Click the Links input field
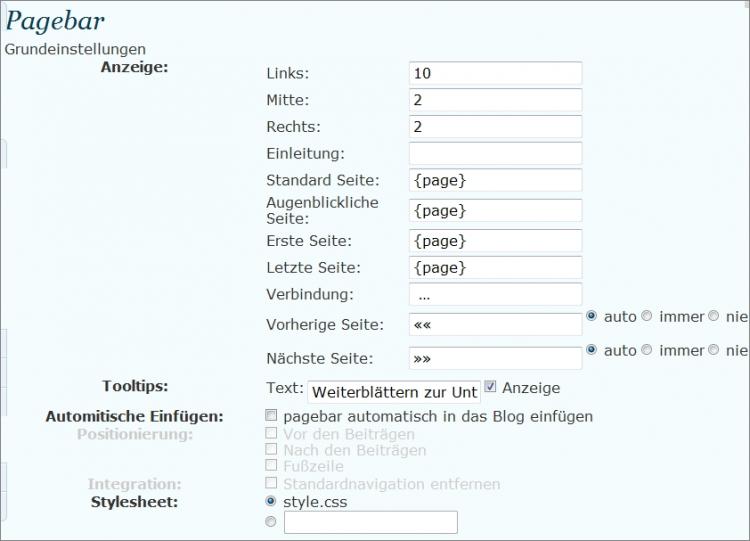The width and height of the screenshot is (750, 541). click(x=495, y=73)
